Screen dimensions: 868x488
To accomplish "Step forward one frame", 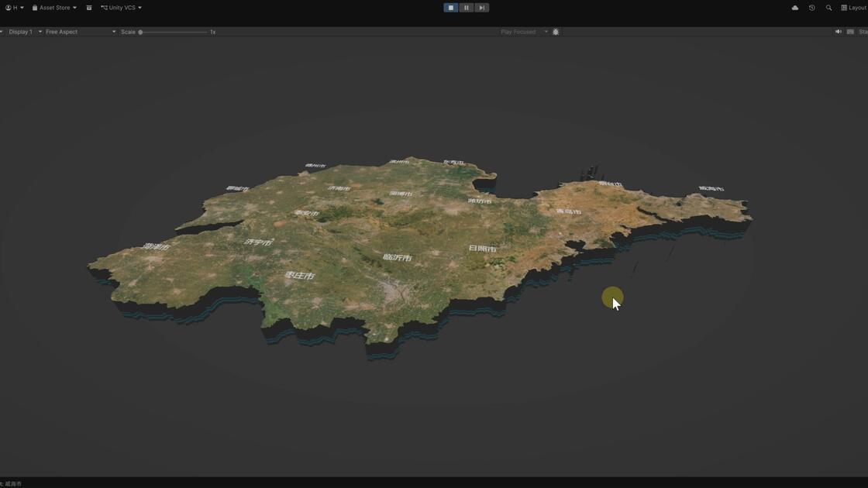I will tap(481, 8).
